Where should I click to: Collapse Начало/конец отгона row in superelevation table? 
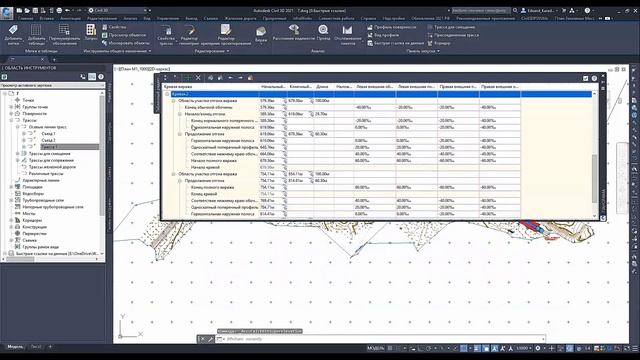point(180,114)
